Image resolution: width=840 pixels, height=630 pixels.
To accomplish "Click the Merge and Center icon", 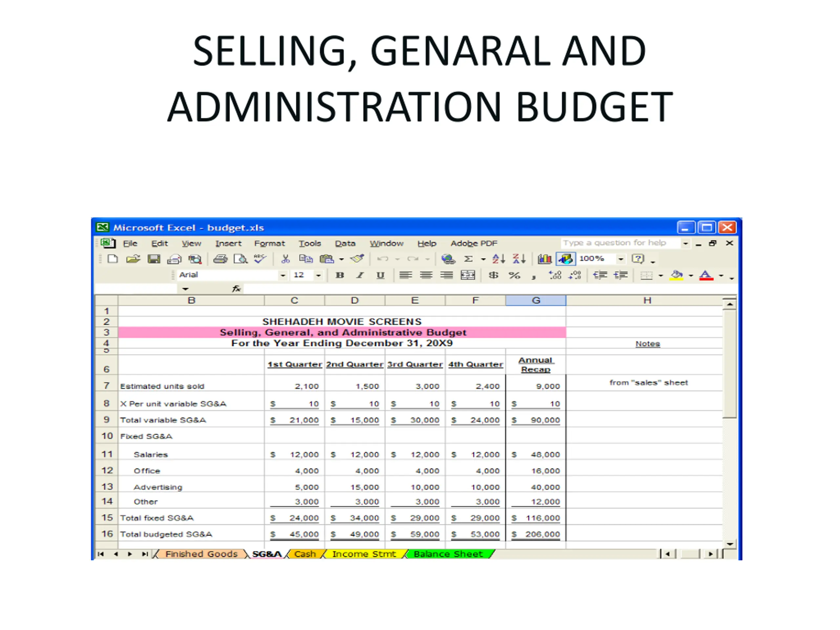I will coord(468,275).
